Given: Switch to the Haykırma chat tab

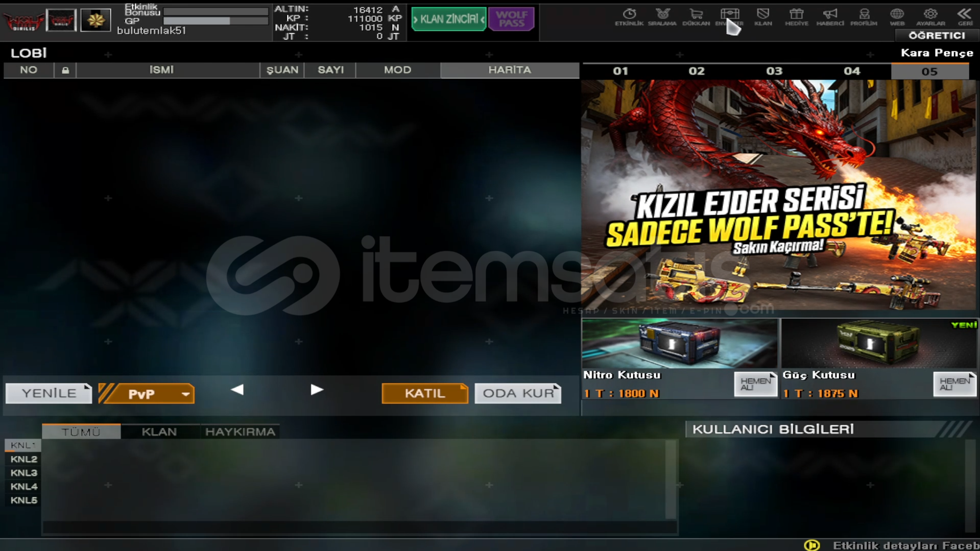Looking at the screenshot, I should 240,432.
